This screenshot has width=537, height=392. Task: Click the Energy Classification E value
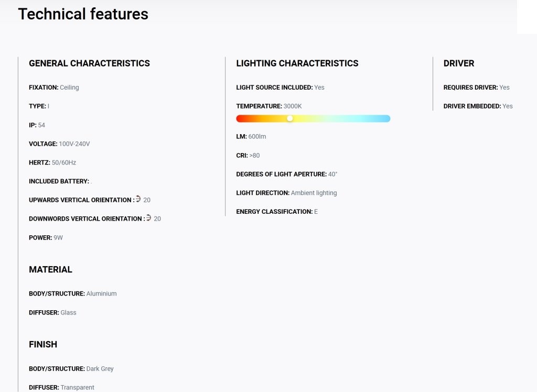[316, 212]
